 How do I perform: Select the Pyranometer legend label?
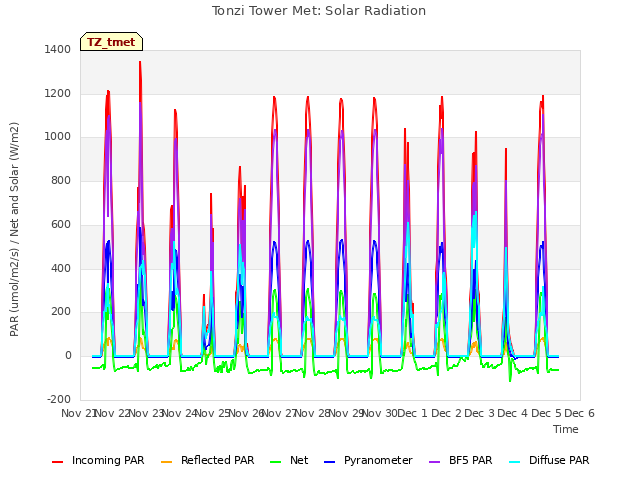click(378, 460)
